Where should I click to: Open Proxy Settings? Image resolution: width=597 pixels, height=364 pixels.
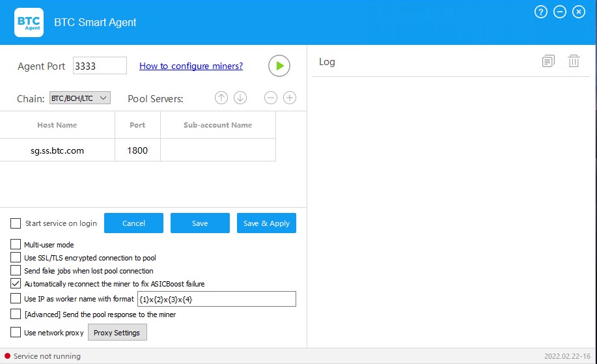point(117,332)
